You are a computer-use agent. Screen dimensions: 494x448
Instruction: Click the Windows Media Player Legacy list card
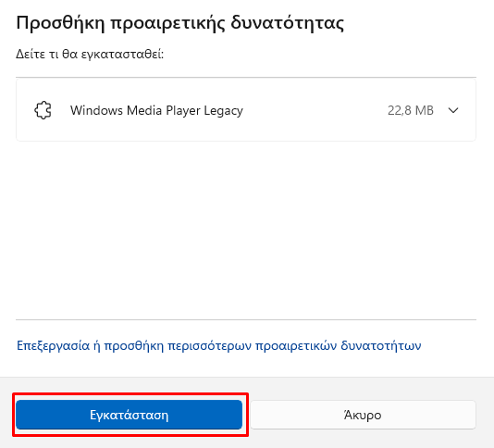[246, 110]
